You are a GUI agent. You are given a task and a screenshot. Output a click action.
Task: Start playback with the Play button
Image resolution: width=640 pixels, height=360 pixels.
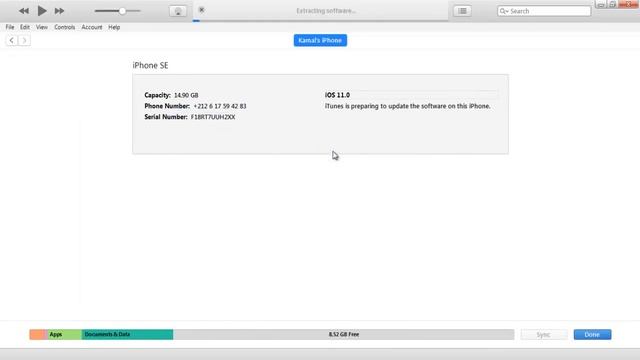(x=42, y=11)
